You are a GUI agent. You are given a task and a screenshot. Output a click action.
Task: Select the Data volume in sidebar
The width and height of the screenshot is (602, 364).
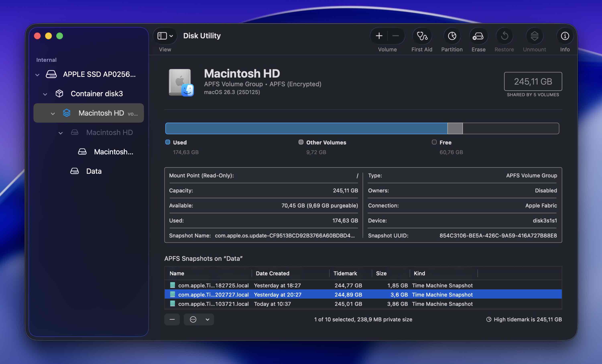[x=94, y=171]
